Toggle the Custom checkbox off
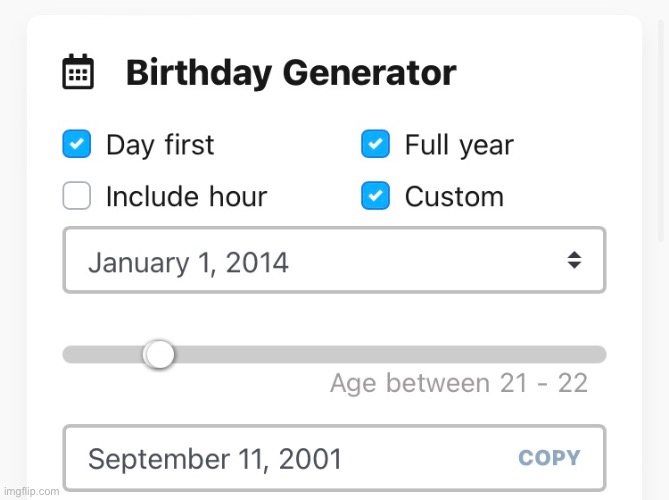The width and height of the screenshot is (669, 500). pos(375,195)
